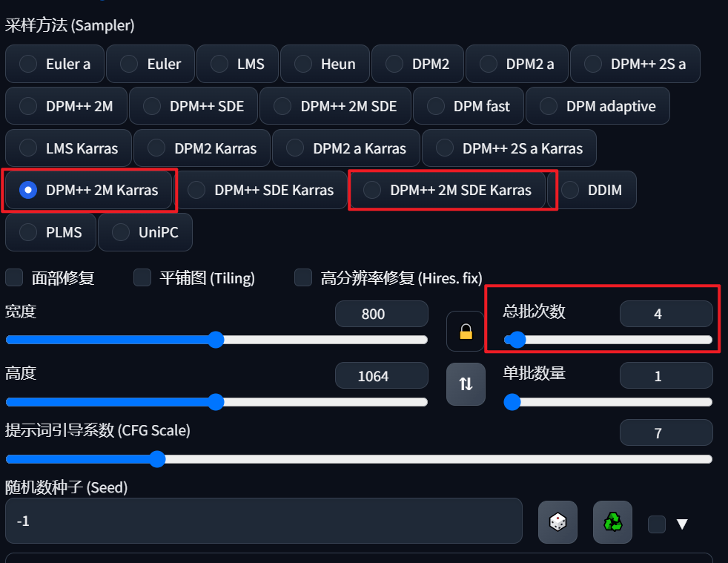Select the UniPC sampler
The image size is (728, 563).
145,232
